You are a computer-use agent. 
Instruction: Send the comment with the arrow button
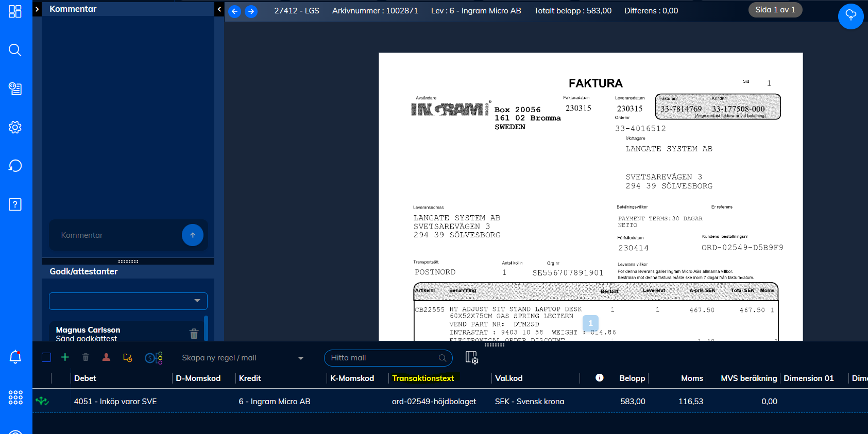pos(193,235)
